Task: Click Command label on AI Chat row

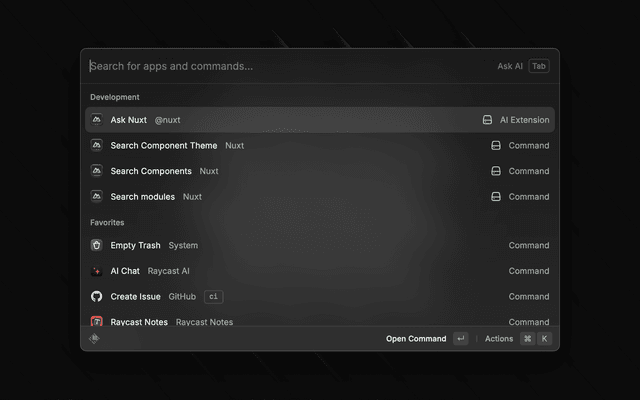Action: [529, 271]
